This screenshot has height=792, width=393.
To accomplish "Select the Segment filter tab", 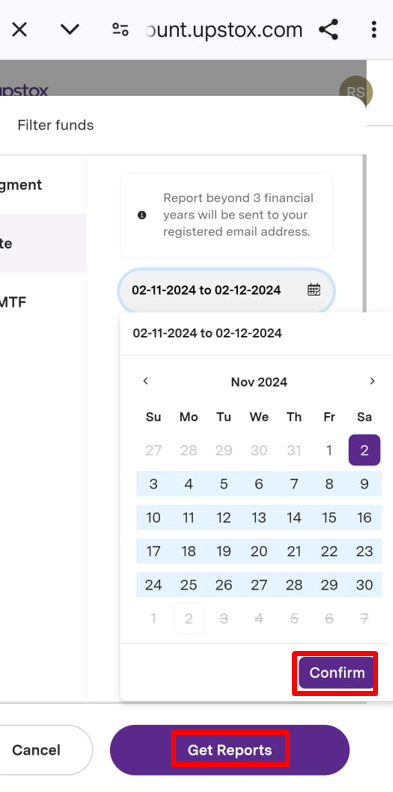I will [21, 185].
